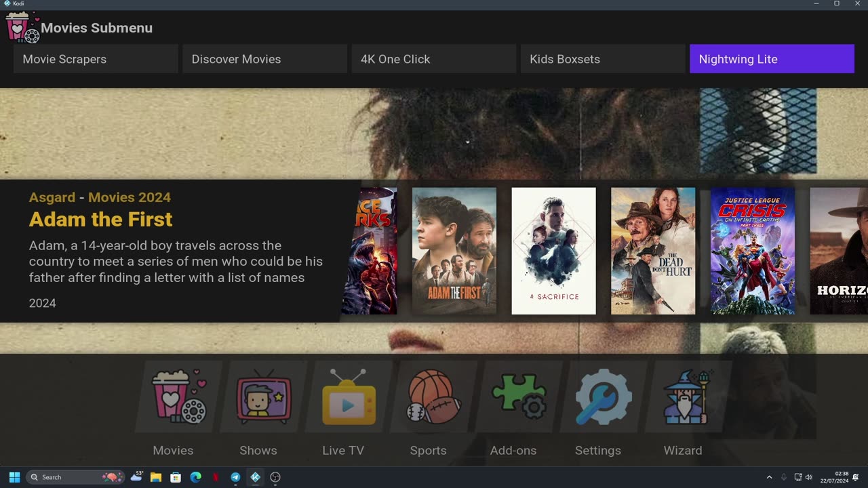The height and width of the screenshot is (488, 868).
Task: Click the taskbar Search box
Action: coord(75,477)
